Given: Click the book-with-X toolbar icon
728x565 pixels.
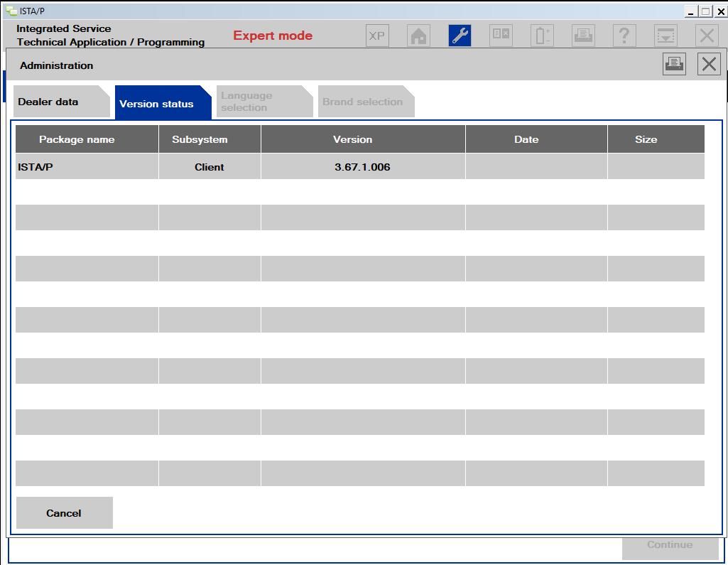Looking at the screenshot, I should pyautogui.click(x=501, y=36).
